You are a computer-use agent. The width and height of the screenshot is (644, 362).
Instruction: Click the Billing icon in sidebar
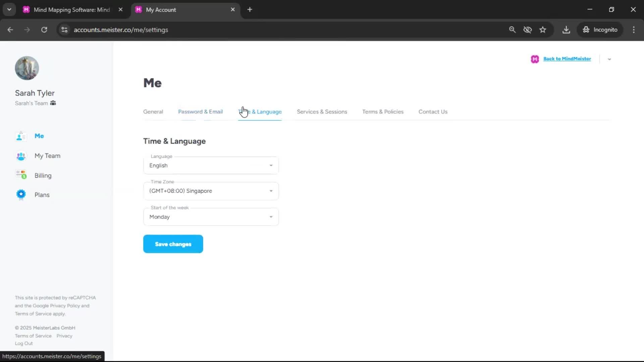[21, 175]
